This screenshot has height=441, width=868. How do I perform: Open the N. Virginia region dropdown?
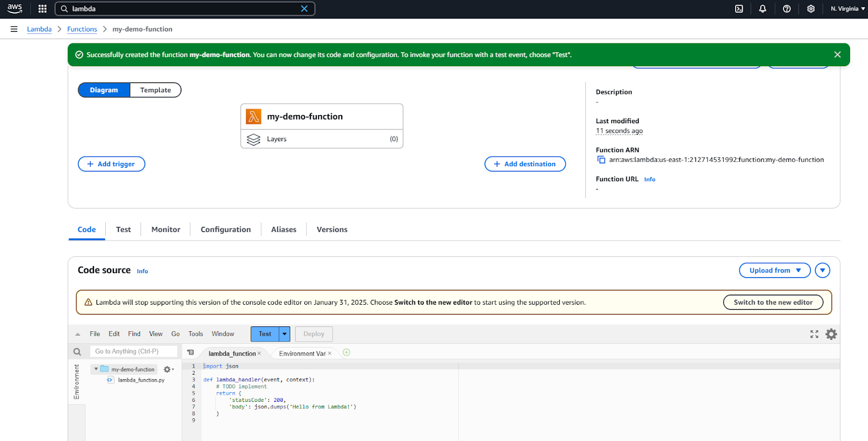click(x=847, y=9)
